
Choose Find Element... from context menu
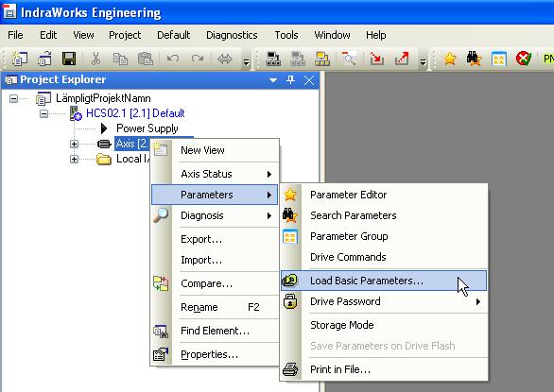(215, 331)
